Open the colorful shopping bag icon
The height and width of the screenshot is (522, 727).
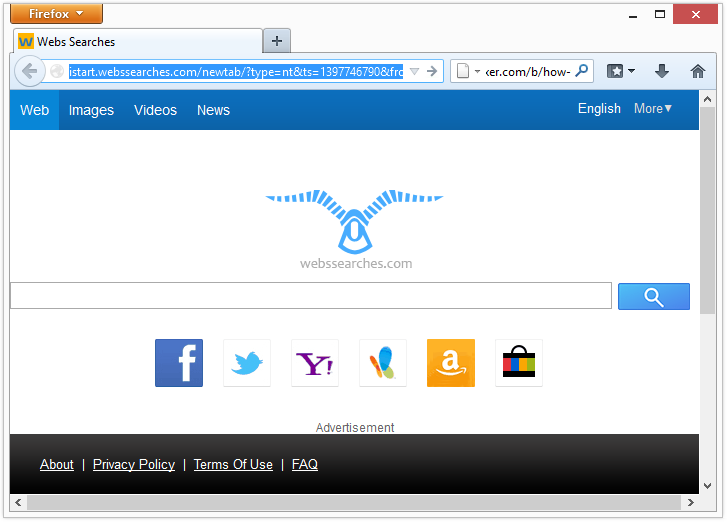coord(519,363)
